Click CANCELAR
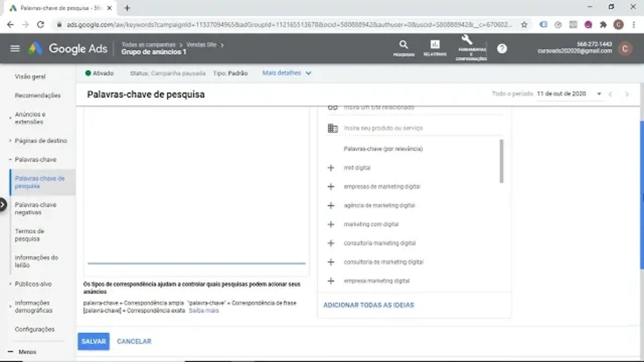The image size is (644, 362). coord(134,341)
